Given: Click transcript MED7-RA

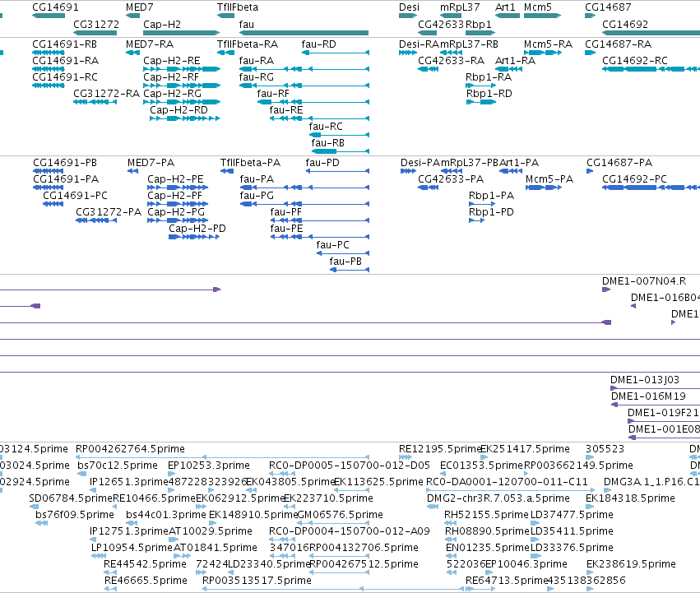Looking at the screenshot, I should [132, 53].
